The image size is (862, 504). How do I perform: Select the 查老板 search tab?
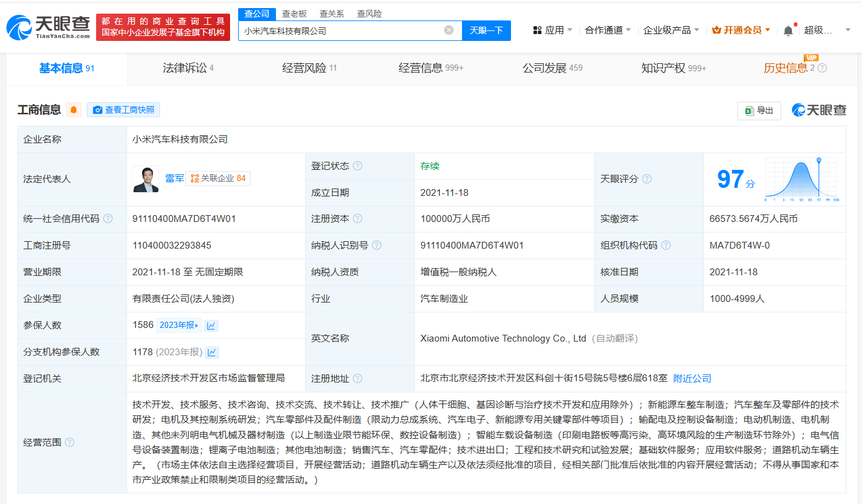(x=294, y=14)
